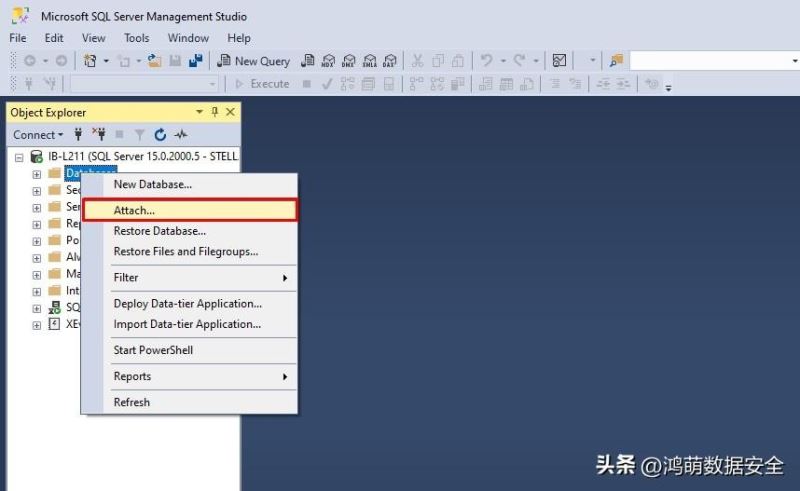800x491 pixels.
Task: Open the Activity Monitor icon
Action: tap(559, 61)
